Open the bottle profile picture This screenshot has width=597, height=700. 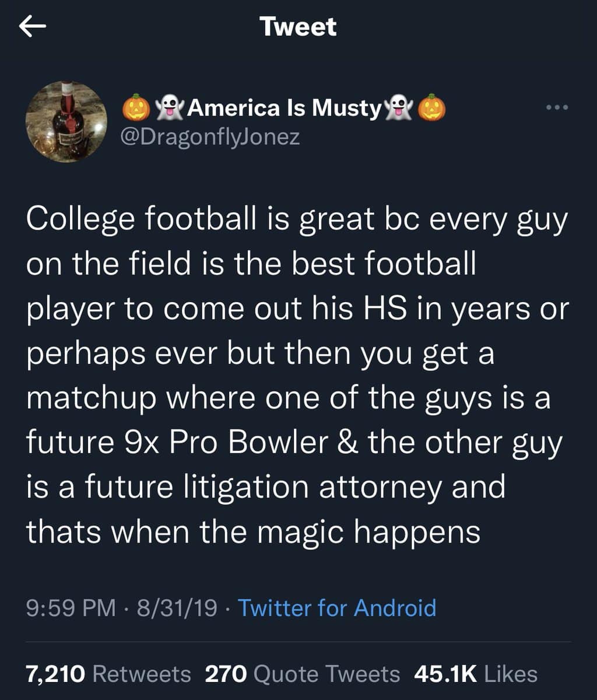point(66,121)
